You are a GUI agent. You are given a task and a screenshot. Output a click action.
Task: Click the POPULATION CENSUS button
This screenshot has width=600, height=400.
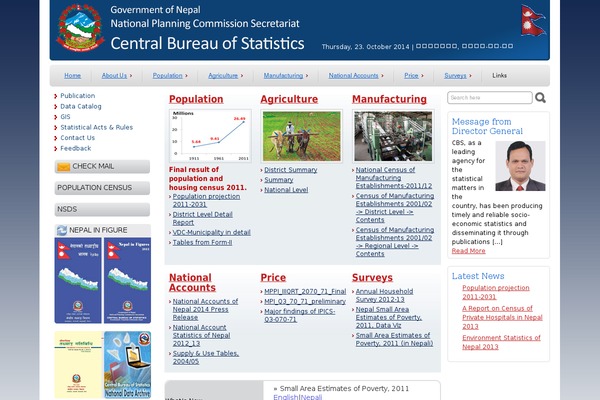102,188
